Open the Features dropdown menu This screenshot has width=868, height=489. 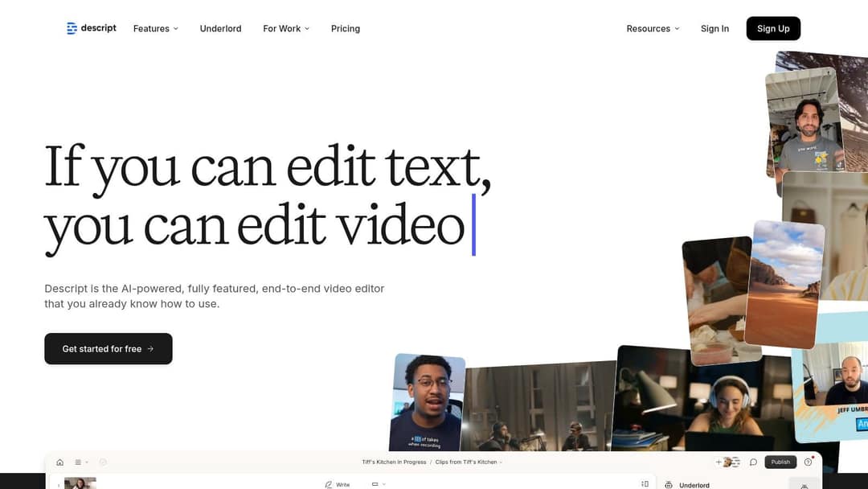point(156,28)
